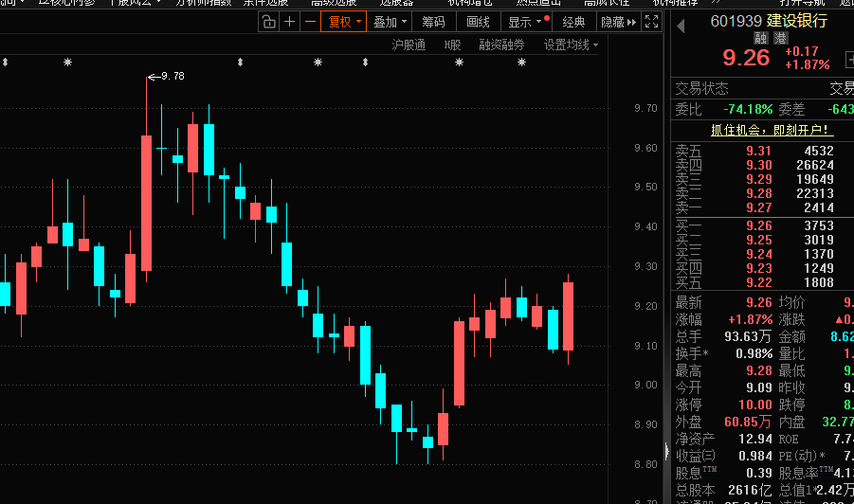Click the 港 Hong Kong connect badge

coord(780,38)
